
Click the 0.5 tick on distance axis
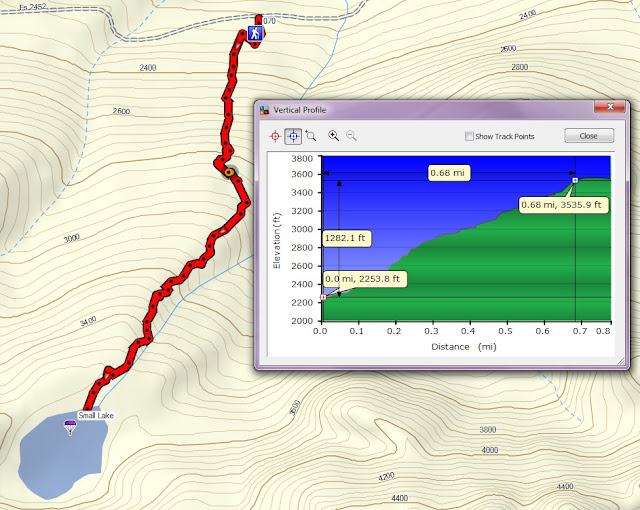point(505,331)
